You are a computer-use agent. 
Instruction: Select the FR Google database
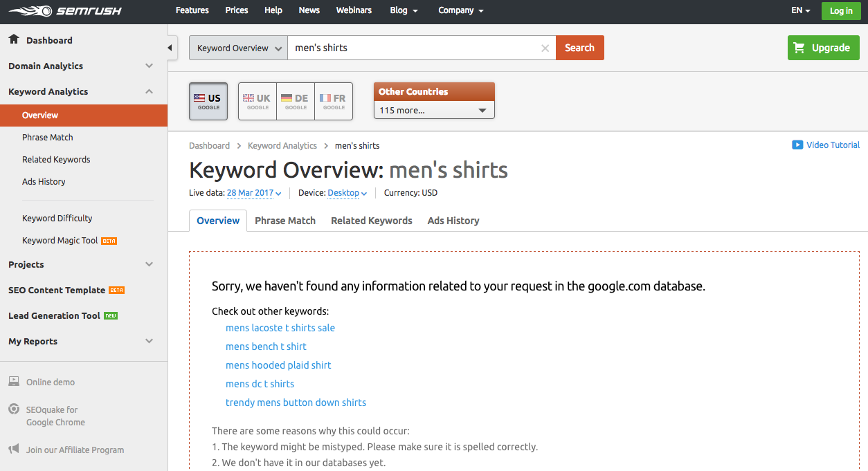click(x=334, y=102)
